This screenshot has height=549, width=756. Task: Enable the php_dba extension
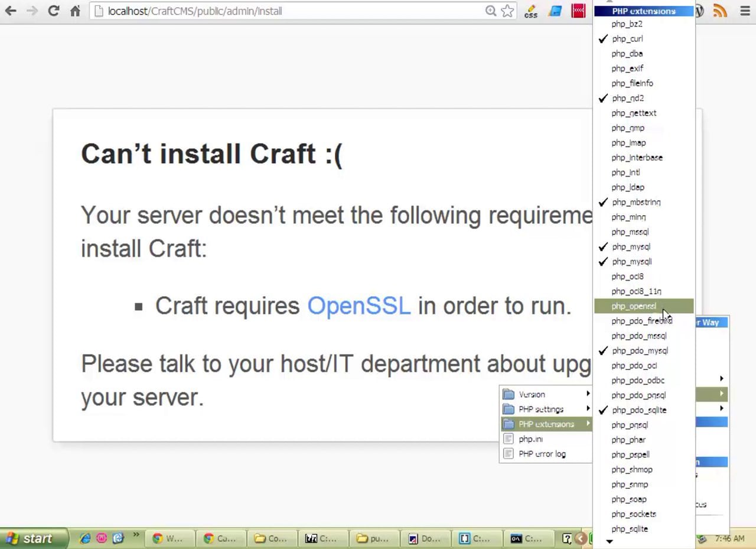[x=644, y=53]
